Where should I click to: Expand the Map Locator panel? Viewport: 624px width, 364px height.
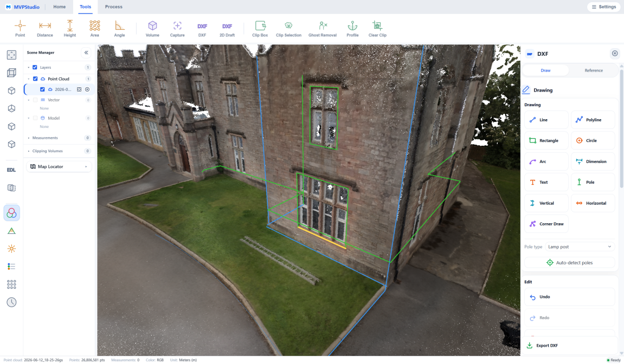[59, 167]
